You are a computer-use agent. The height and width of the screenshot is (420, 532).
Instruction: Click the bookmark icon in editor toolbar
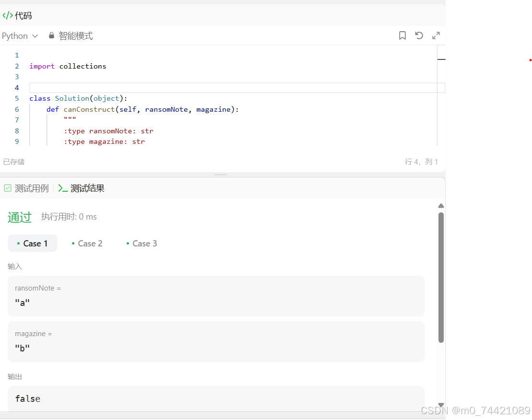[402, 35]
